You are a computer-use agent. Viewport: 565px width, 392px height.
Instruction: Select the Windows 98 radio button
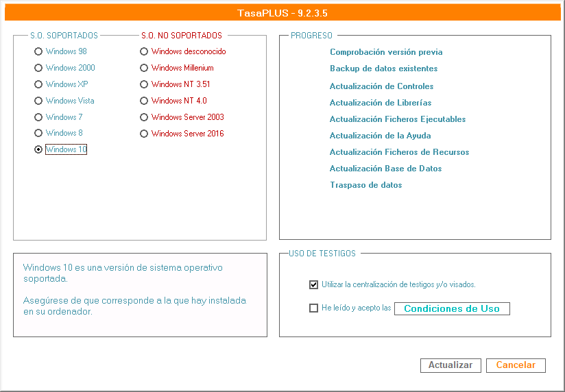(x=39, y=51)
